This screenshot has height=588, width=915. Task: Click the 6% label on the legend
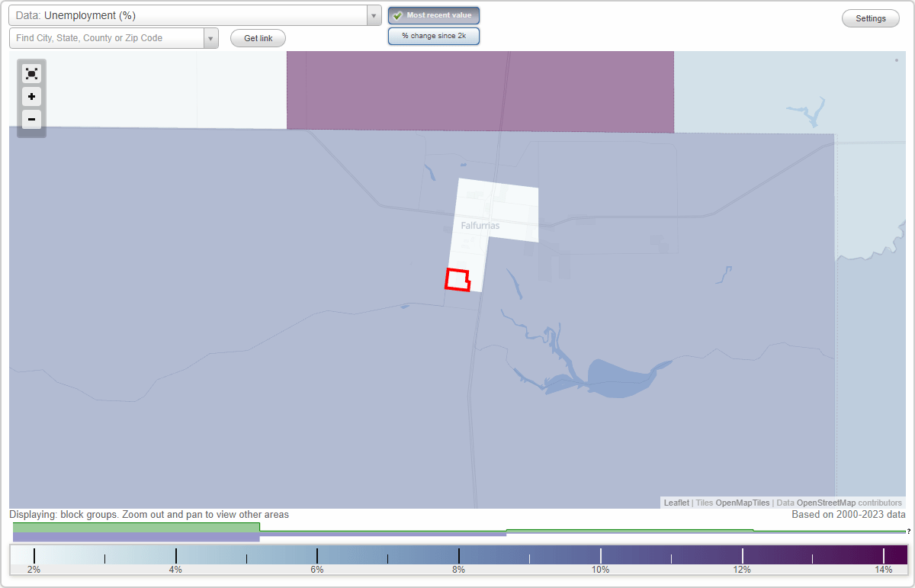[x=317, y=570]
